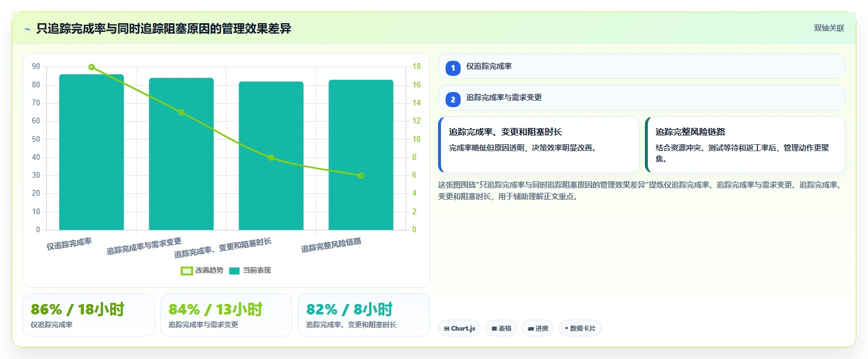The width and height of the screenshot is (868, 359).
Task: Click the teal bar for 仅追踪完成率
Action: pyautogui.click(x=92, y=152)
